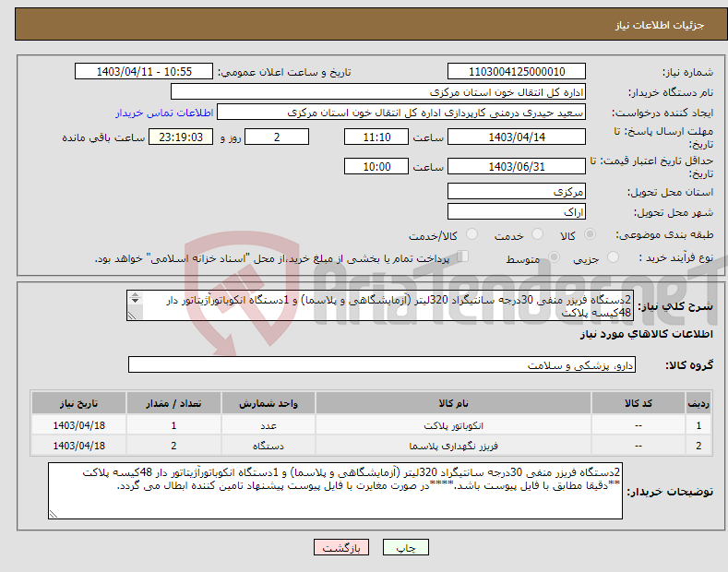Click resize handle of توضیحات خریدار textarea
This screenshot has height=572, width=728.
tap(54, 514)
